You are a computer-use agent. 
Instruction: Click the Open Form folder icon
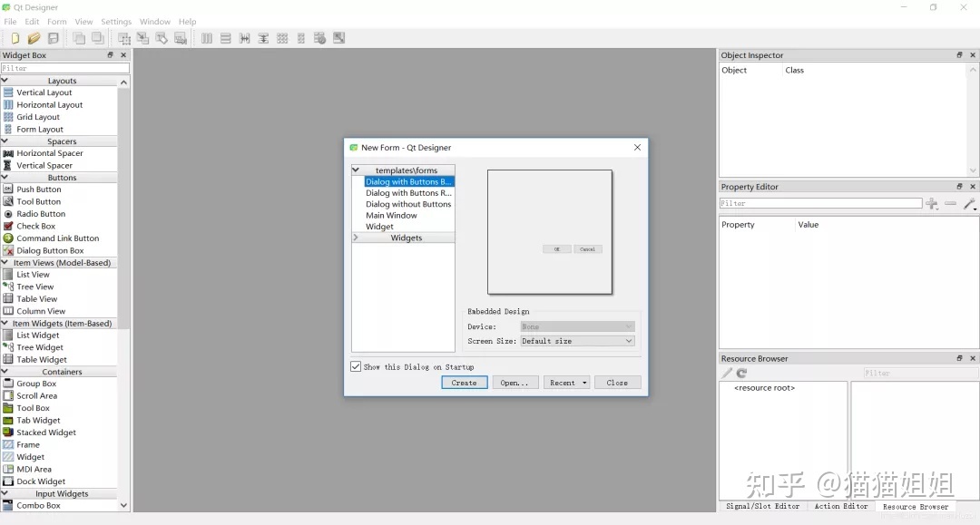(34, 38)
